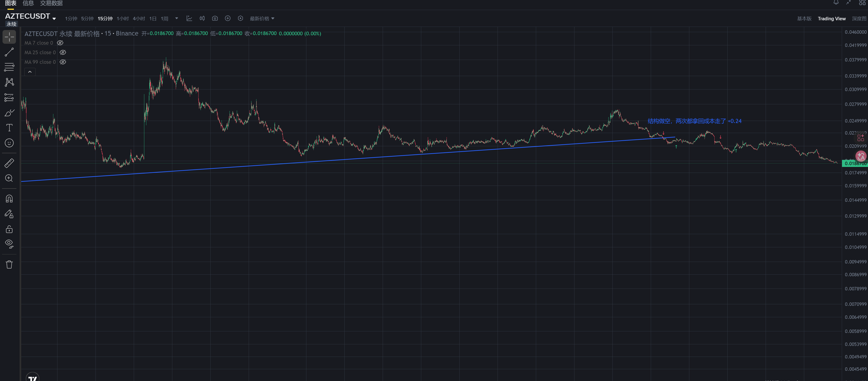Click the trash remove drawings icon
Viewport: 868px width, 381px height.
9,265
